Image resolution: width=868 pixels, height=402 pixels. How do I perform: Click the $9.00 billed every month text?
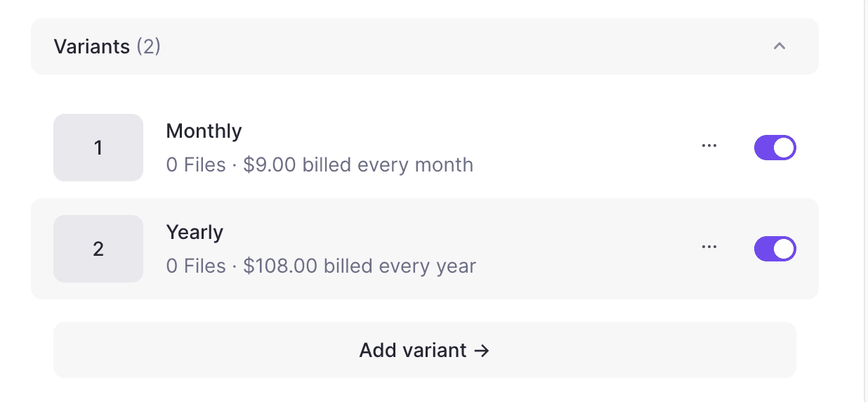(x=358, y=165)
